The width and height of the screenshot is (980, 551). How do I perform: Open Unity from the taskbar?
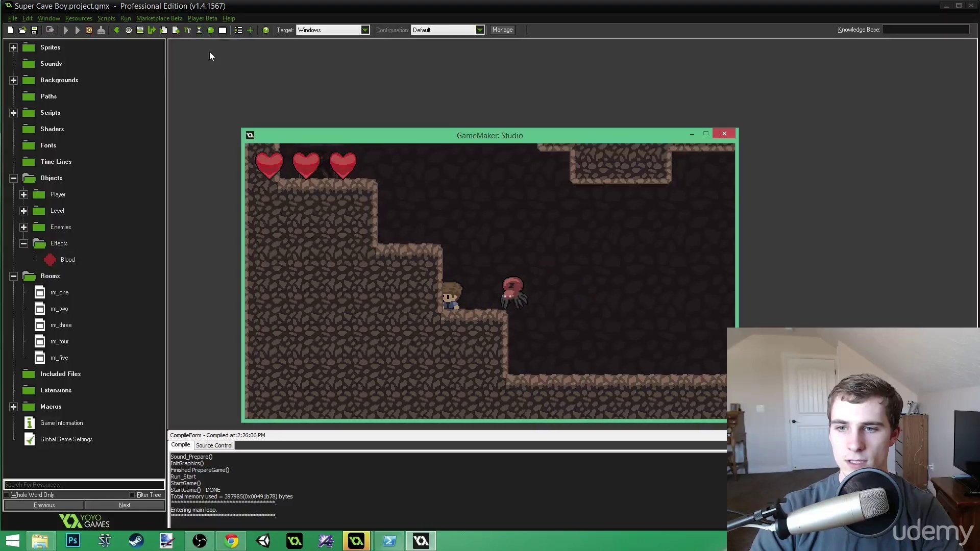click(263, 541)
